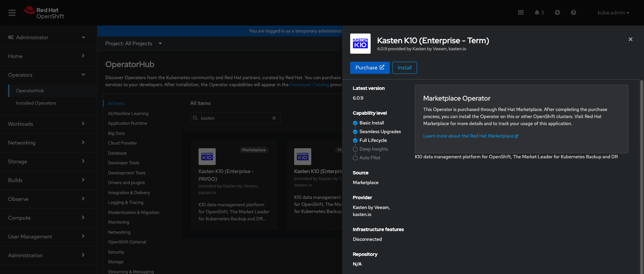The image size is (644, 274).
Task: Collapse the Operators navigation section
Action: tap(48, 75)
